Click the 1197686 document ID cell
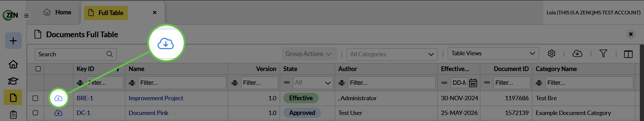 517,98
